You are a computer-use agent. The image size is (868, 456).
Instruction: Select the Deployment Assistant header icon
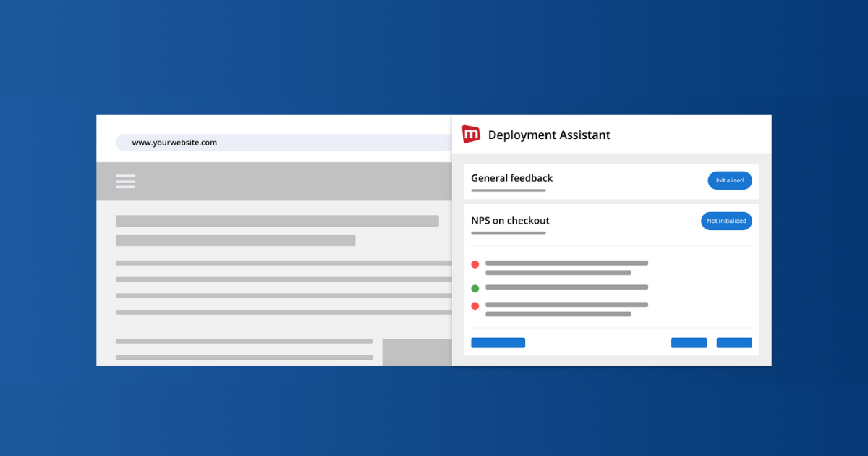tap(471, 134)
